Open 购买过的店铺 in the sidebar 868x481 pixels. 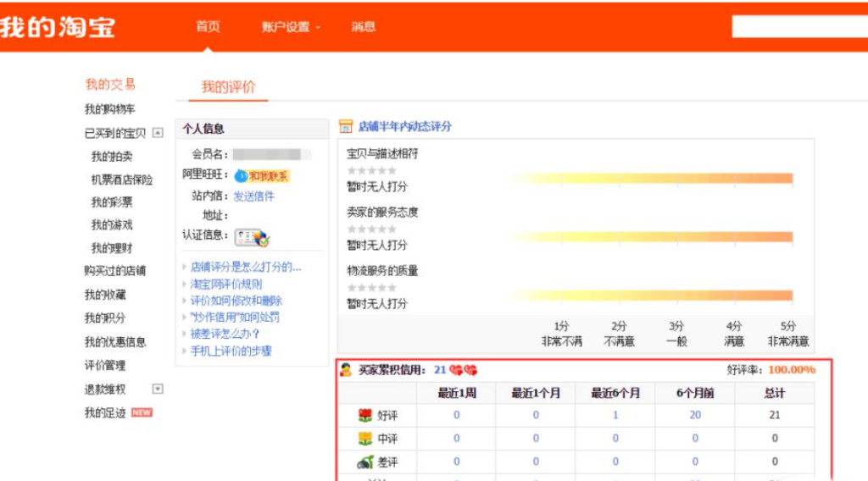114,271
